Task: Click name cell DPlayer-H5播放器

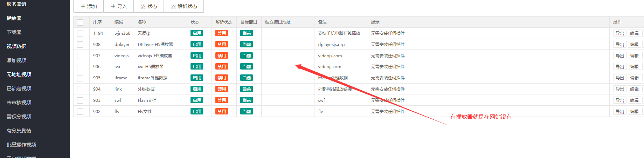Action: (155, 45)
